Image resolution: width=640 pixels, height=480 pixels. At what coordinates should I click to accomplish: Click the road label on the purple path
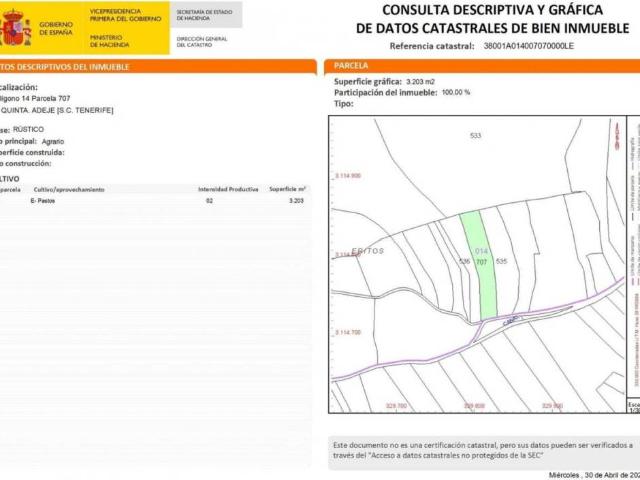pos(510,320)
